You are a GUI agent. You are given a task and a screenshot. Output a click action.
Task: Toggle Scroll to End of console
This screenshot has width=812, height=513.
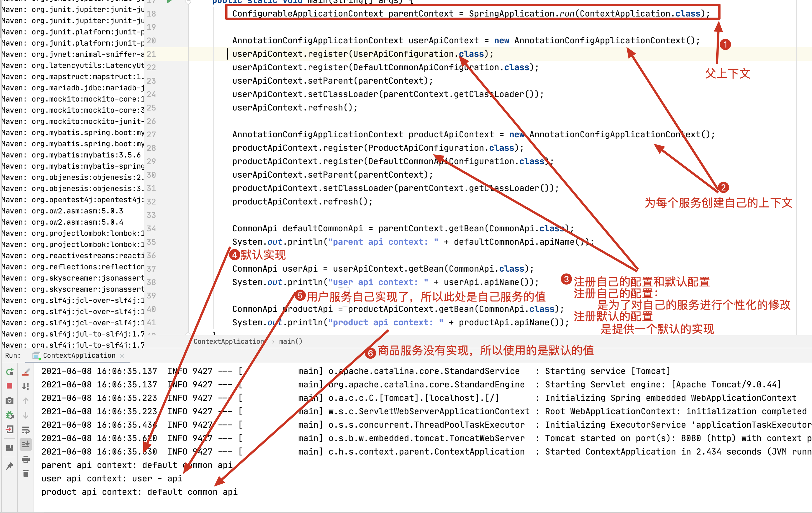[x=26, y=444]
